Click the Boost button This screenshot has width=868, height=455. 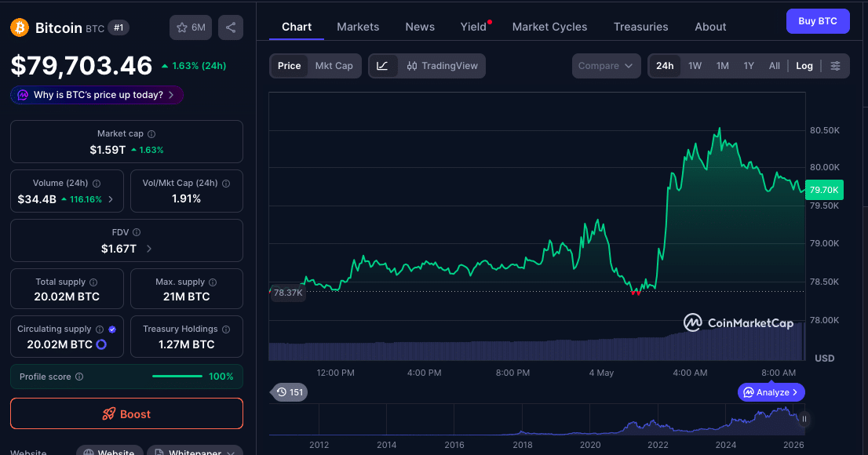127,413
